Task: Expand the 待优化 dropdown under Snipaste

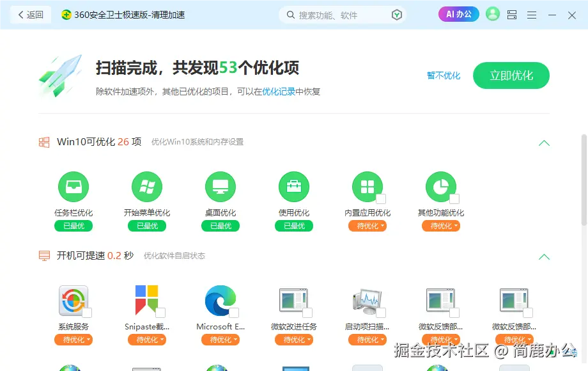Action: click(147, 340)
